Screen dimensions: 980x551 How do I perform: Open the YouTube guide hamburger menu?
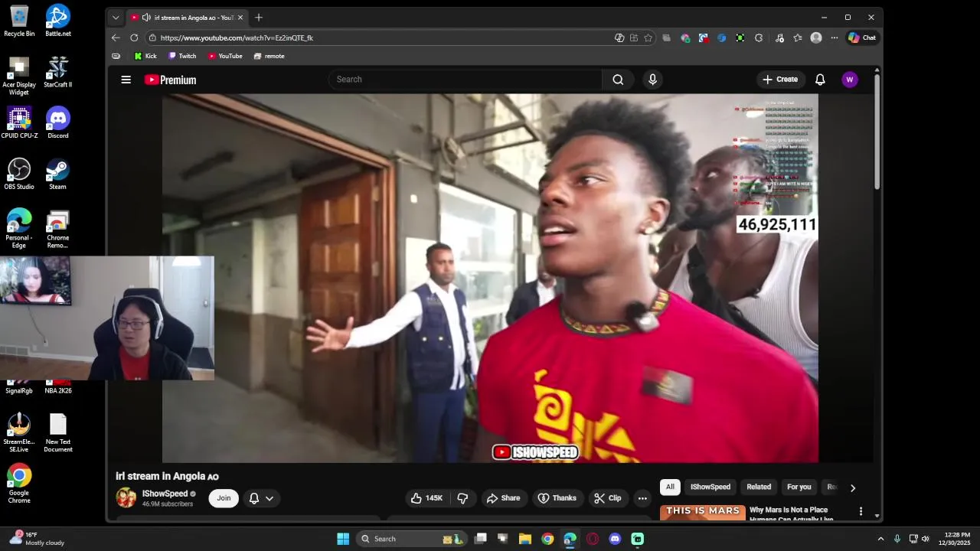126,80
